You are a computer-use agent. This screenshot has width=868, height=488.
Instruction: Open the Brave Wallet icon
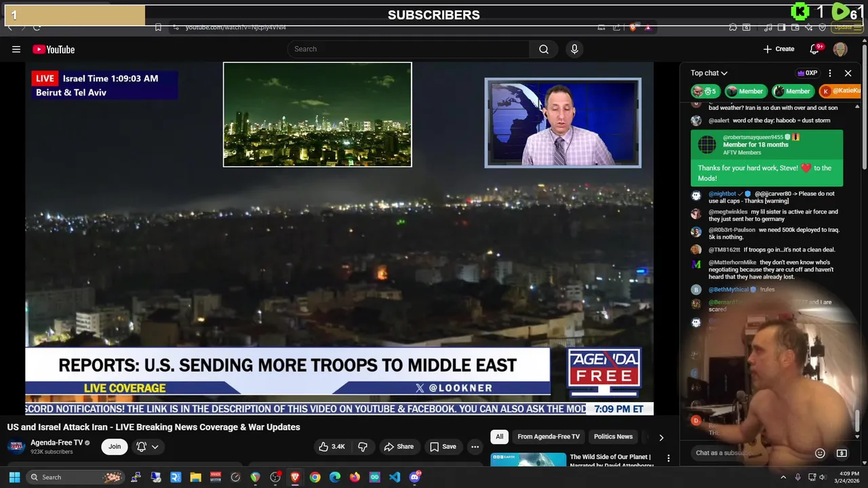coord(795,27)
